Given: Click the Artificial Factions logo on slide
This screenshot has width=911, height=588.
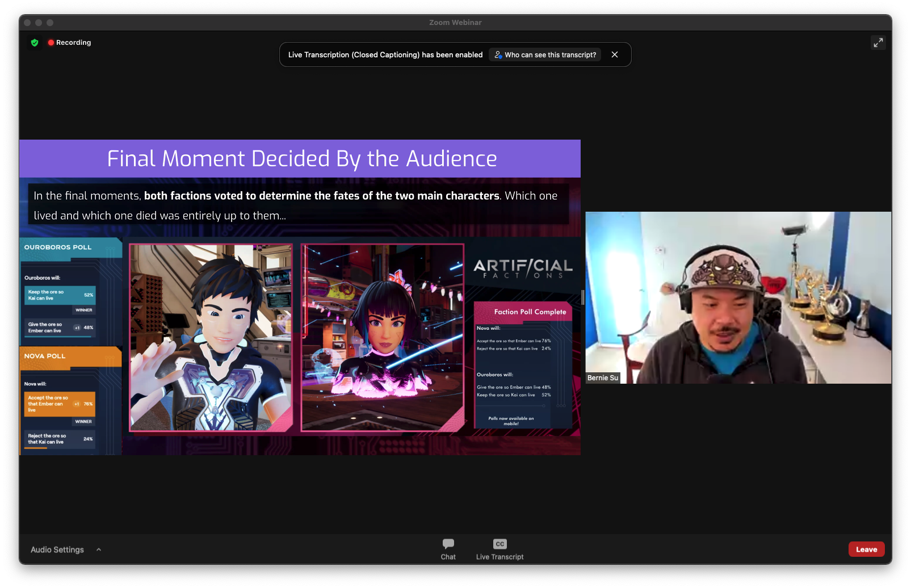Looking at the screenshot, I should click(523, 268).
